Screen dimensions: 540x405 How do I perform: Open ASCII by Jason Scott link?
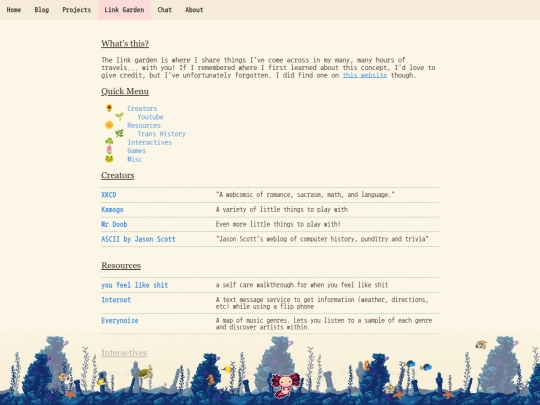pyautogui.click(x=138, y=239)
